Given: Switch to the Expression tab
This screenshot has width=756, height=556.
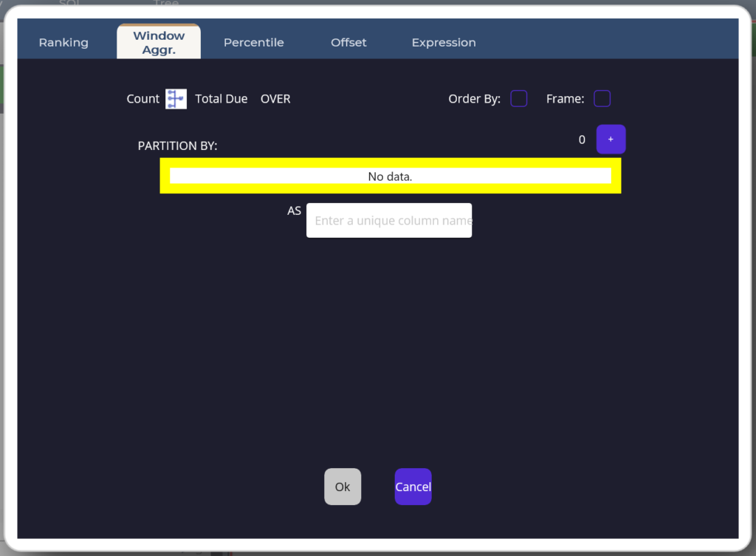Looking at the screenshot, I should point(444,42).
